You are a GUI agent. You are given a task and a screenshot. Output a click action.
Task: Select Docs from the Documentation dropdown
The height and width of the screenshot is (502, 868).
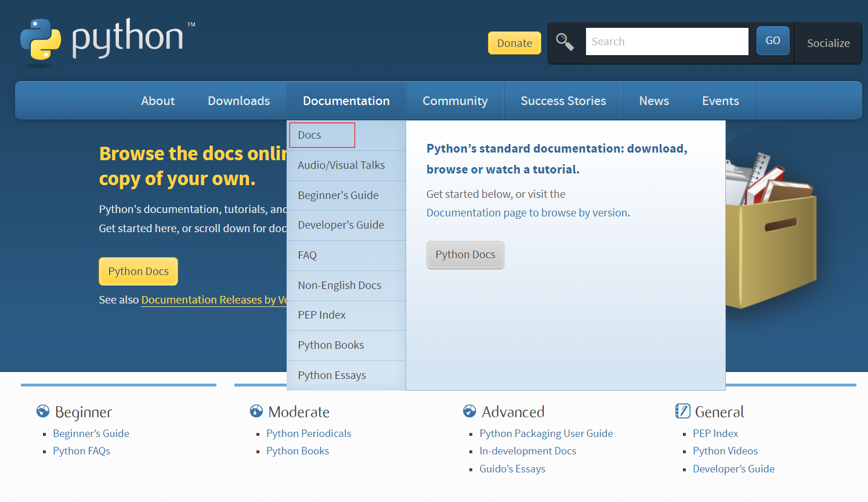321,135
